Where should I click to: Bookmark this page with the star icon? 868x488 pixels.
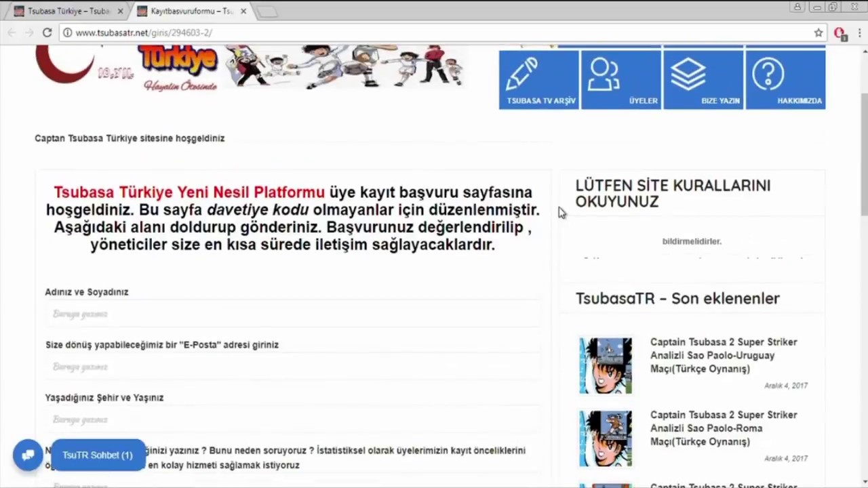click(818, 33)
